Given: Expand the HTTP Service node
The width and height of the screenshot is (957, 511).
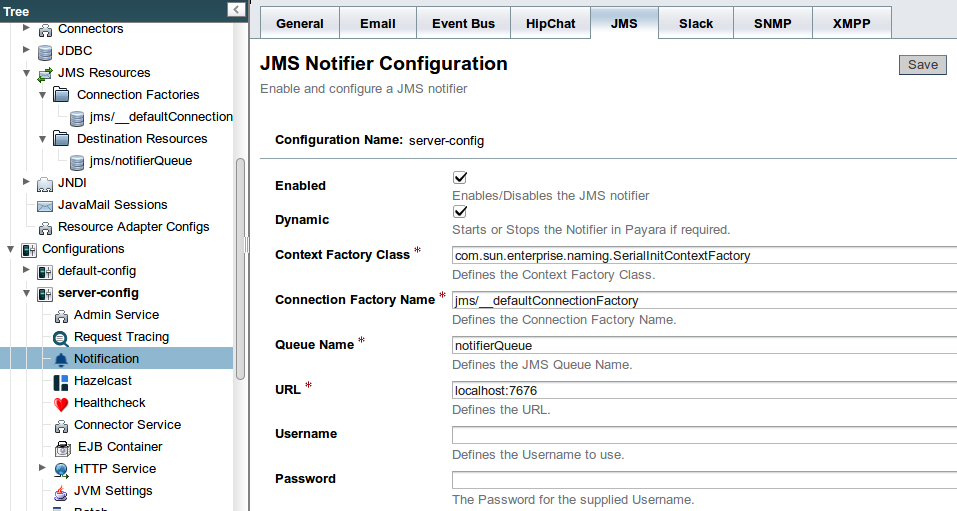Looking at the screenshot, I should click(x=42, y=467).
